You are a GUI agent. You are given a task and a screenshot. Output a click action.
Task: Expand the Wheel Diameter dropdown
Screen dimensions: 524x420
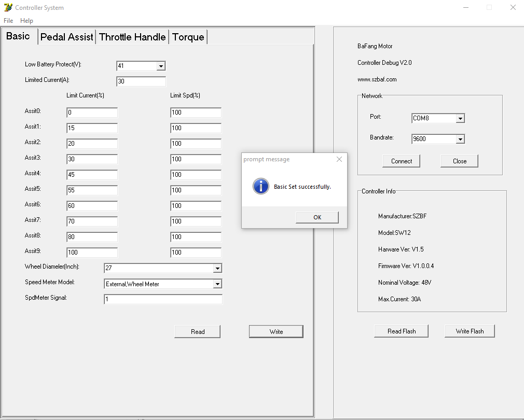pyautogui.click(x=217, y=268)
